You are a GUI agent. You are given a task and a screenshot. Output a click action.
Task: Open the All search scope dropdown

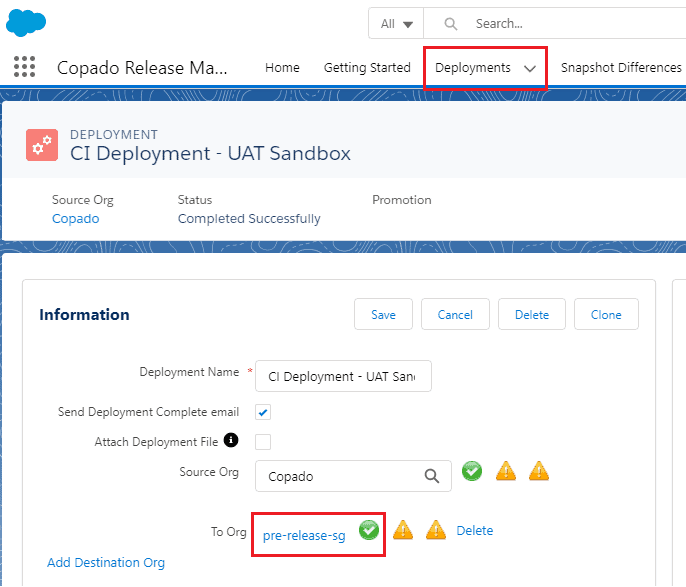point(396,24)
